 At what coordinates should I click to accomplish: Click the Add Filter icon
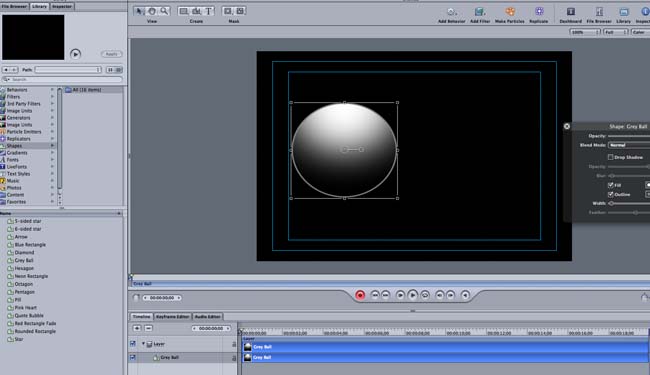[x=480, y=12]
